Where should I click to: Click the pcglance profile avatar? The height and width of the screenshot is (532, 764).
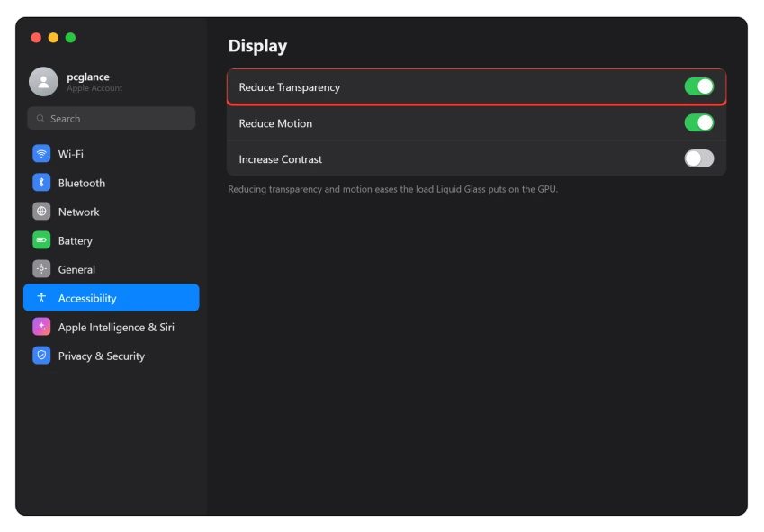pyautogui.click(x=43, y=81)
